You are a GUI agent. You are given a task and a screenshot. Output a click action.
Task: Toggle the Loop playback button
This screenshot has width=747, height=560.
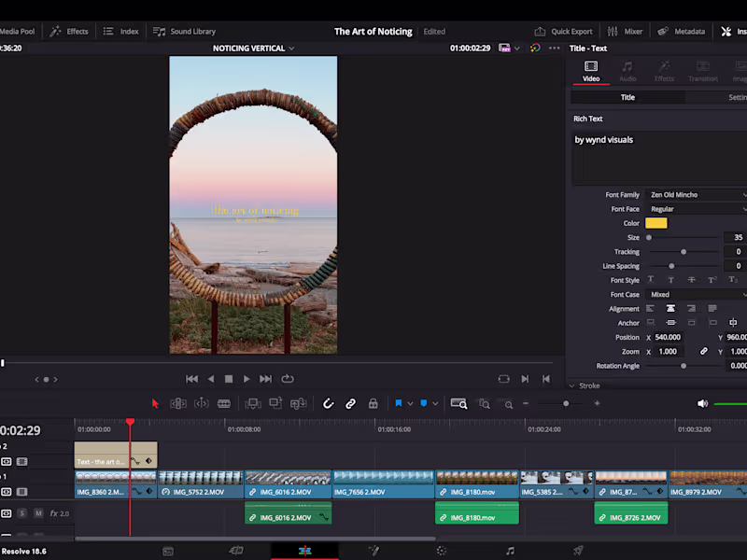pyautogui.click(x=288, y=379)
